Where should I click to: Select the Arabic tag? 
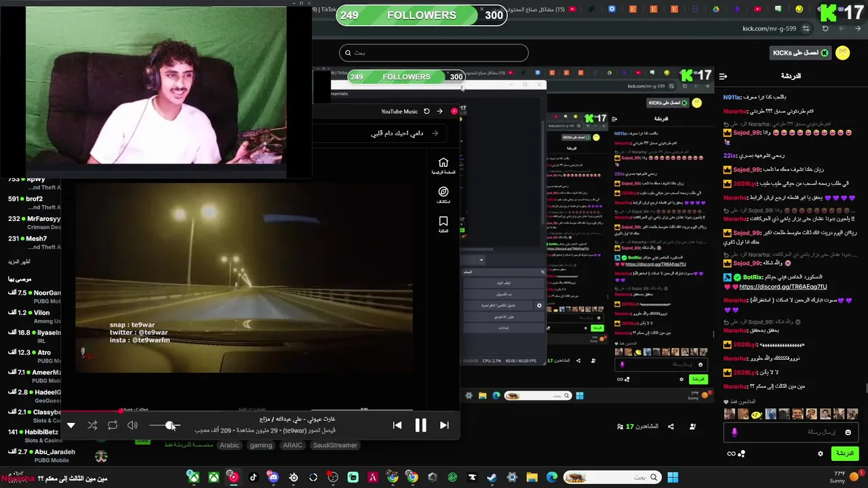(229, 445)
